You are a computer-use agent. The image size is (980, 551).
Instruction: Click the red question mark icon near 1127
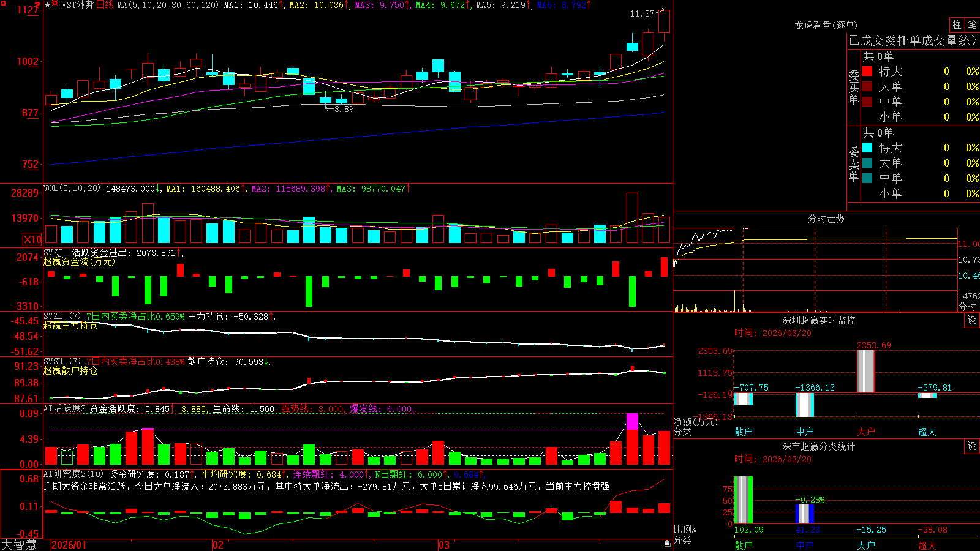pyautogui.click(x=37, y=4)
